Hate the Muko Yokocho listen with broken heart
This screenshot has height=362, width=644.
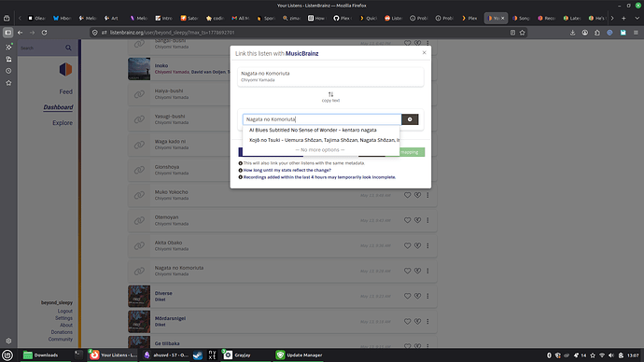[x=418, y=195]
